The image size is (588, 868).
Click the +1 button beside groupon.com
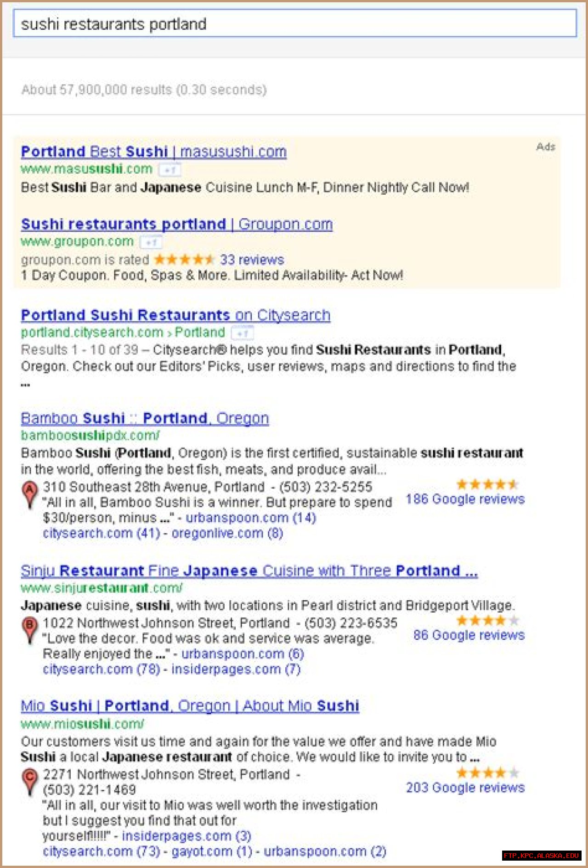pos(151,242)
